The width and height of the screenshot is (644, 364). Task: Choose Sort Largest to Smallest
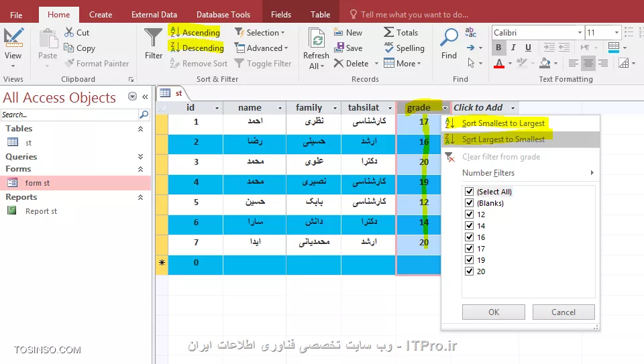[x=521, y=139]
